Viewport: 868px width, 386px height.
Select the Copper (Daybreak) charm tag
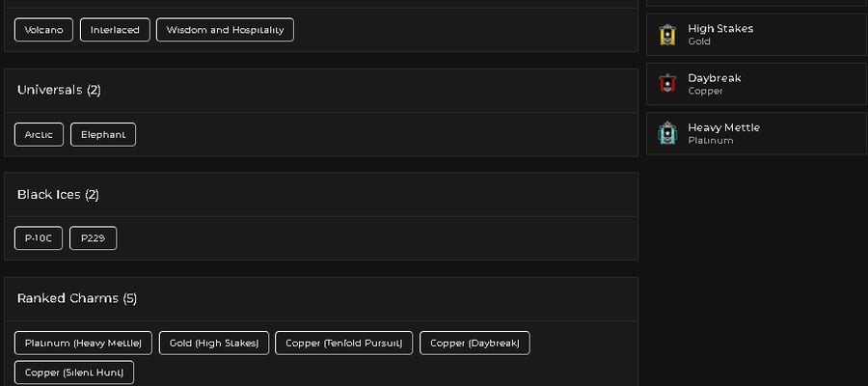tap(475, 343)
